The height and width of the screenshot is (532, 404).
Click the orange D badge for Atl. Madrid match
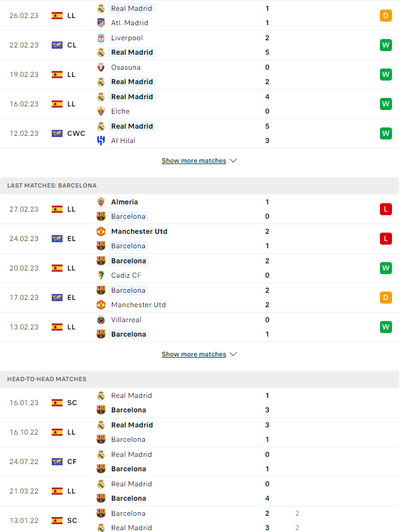tap(385, 16)
